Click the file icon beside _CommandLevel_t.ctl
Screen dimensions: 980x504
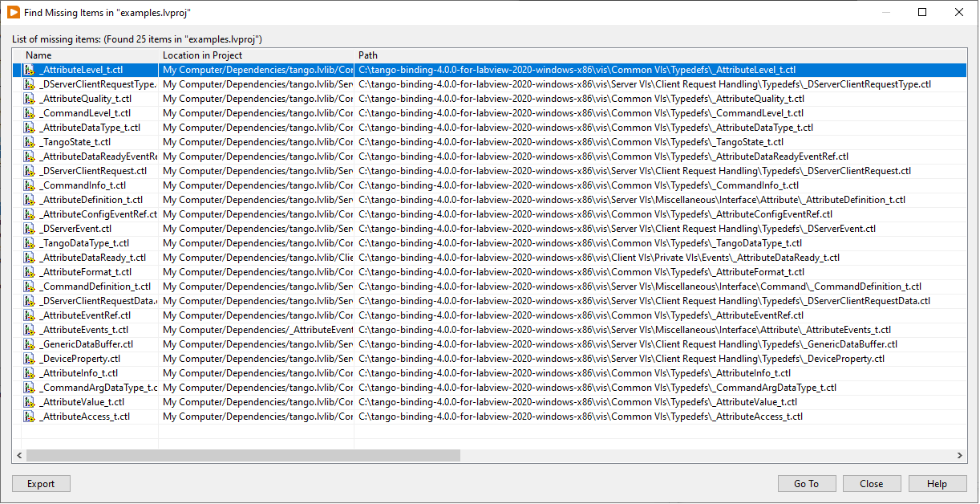tap(29, 113)
